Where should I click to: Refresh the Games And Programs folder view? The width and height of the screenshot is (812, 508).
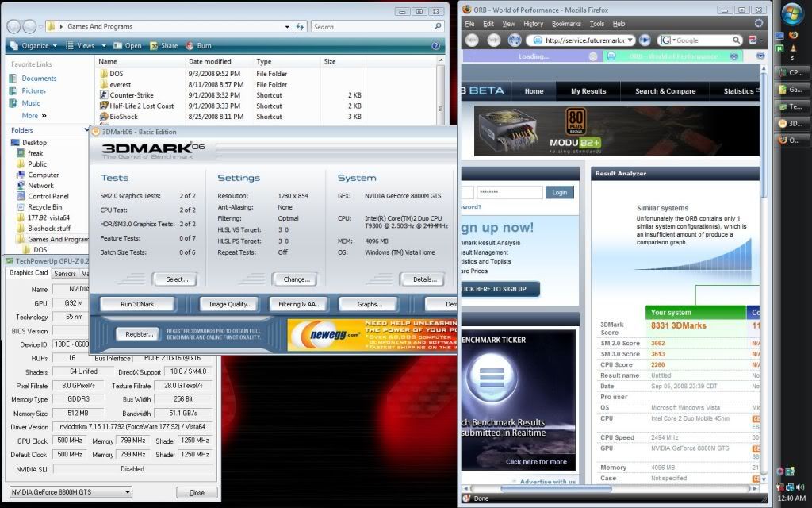[301, 26]
